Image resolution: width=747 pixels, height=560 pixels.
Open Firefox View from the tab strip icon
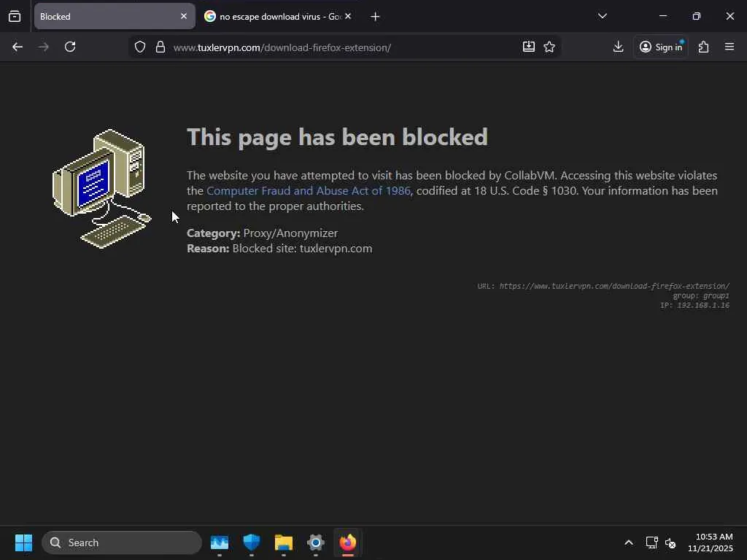pos(15,16)
